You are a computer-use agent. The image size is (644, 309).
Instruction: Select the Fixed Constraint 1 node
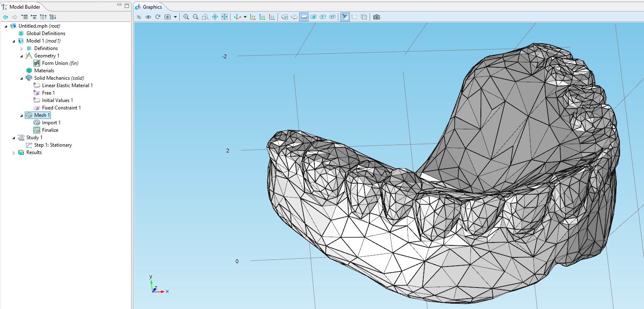tap(61, 108)
